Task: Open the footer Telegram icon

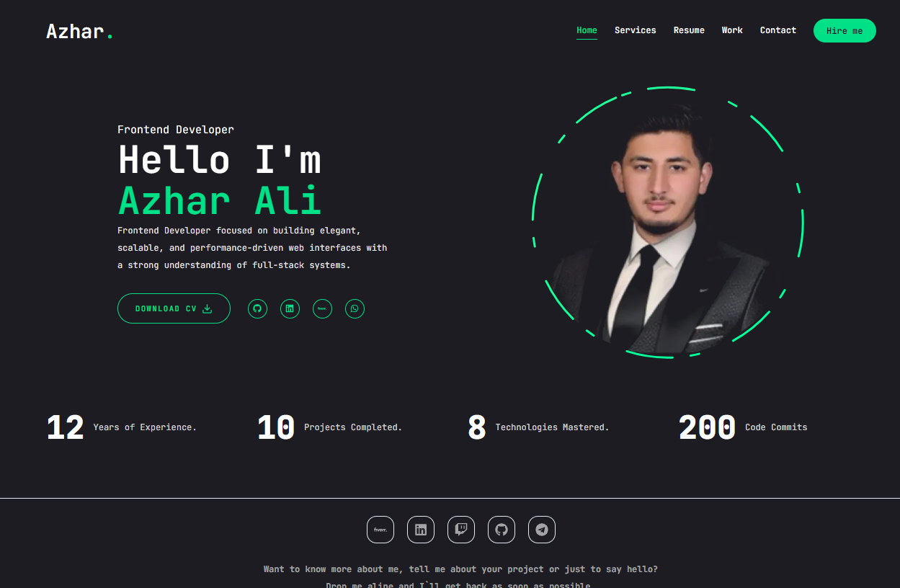Action: (x=542, y=530)
